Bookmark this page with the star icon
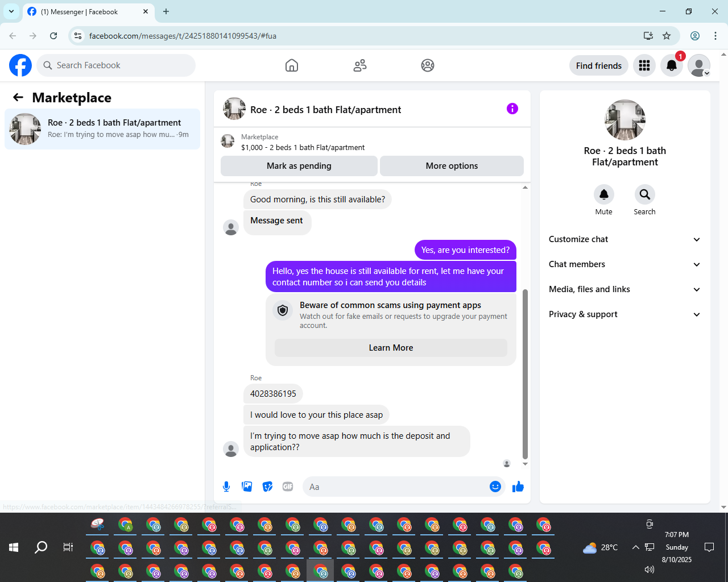 click(x=667, y=36)
